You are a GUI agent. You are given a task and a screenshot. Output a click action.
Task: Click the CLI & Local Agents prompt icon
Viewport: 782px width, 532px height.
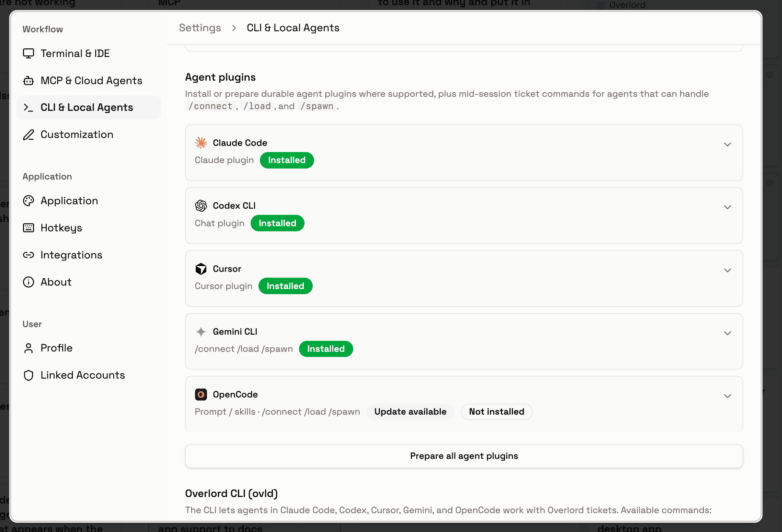pyautogui.click(x=28, y=107)
